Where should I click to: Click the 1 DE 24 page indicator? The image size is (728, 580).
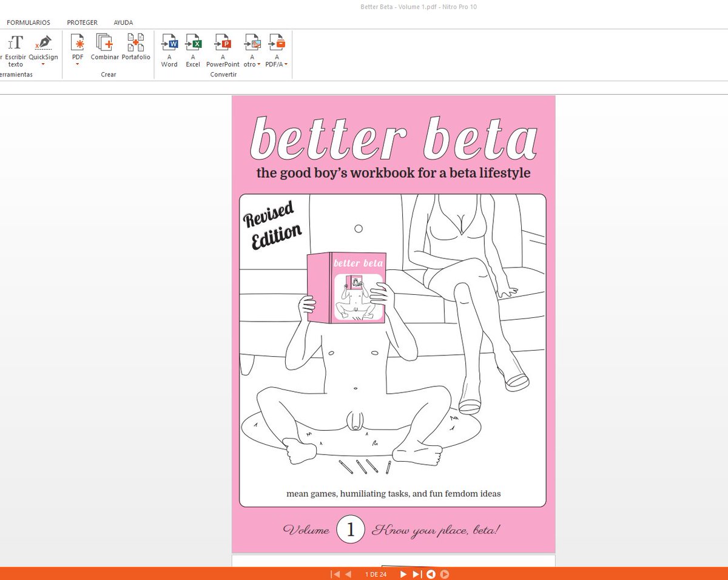pyautogui.click(x=376, y=574)
